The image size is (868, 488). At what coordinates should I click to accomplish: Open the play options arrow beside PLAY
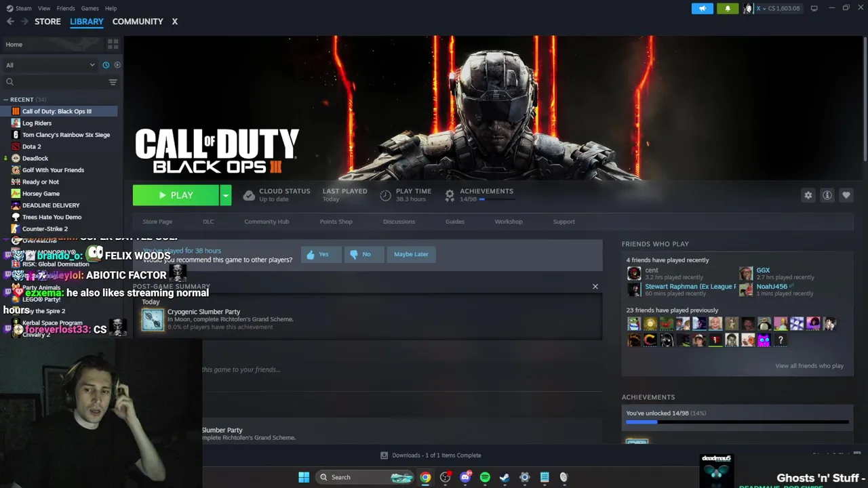(x=225, y=195)
